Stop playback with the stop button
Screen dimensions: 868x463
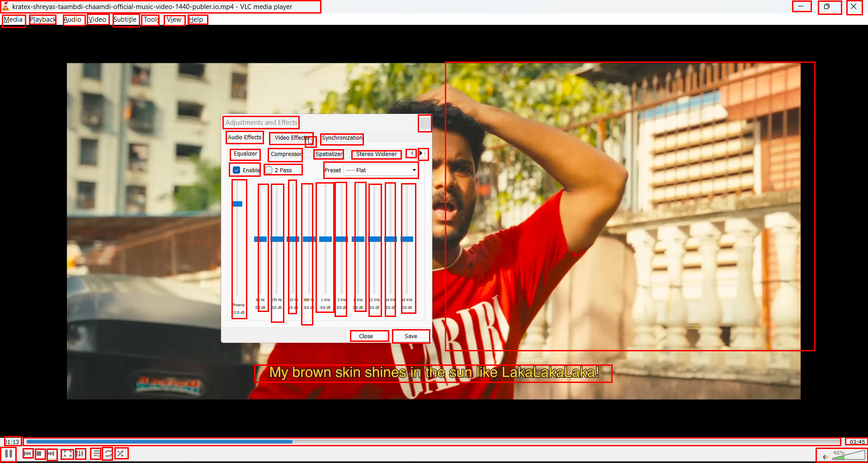point(40,454)
